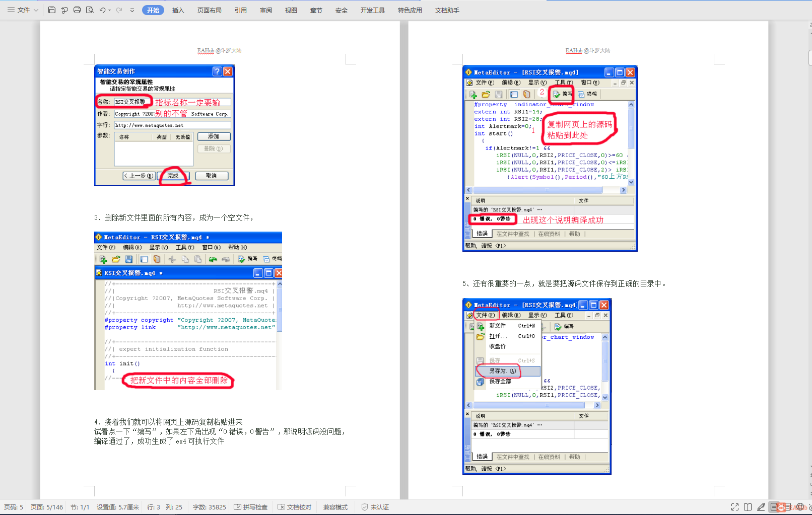The width and height of the screenshot is (812, 515).
Task: Open the 开发工具 tab
Action: click(x=372, y=10)
